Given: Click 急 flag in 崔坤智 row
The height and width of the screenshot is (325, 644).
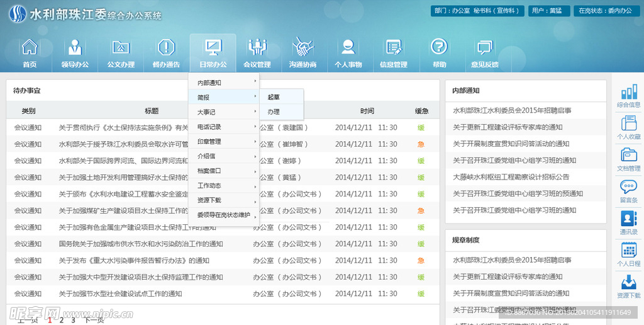Looking at the screenshot, I should click(421, 144).
